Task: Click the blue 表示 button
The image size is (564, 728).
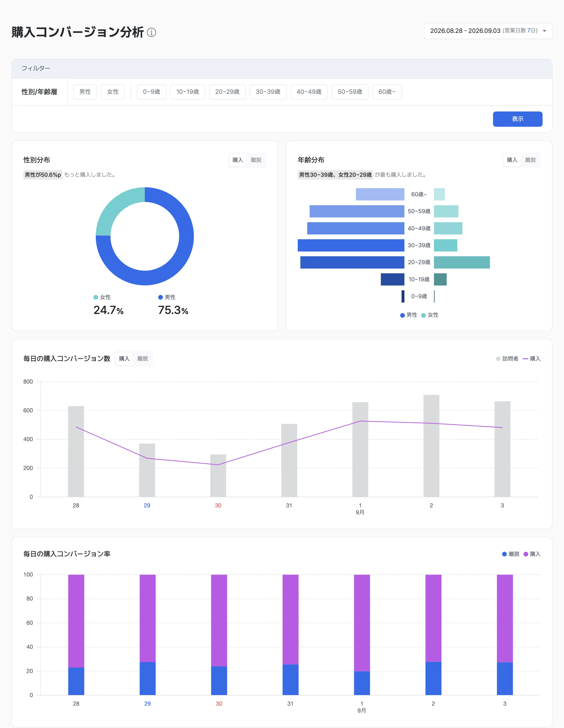Action: click(518, 119)
